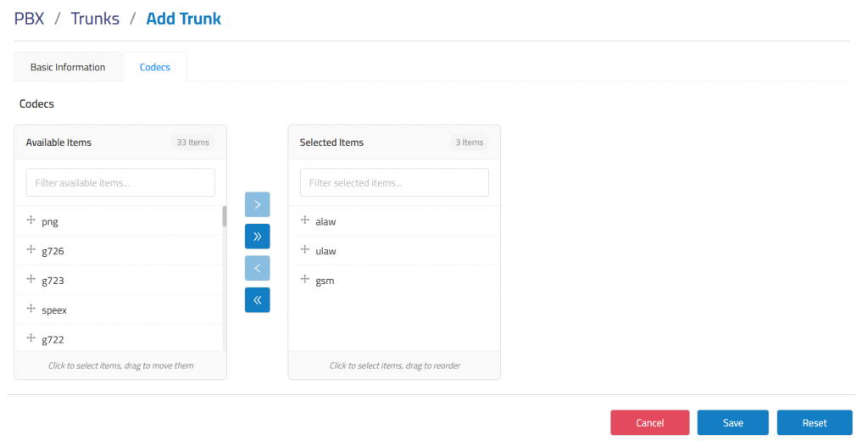Move selected item left with single arrow
868x446 pixels.
tap(257, 268)
